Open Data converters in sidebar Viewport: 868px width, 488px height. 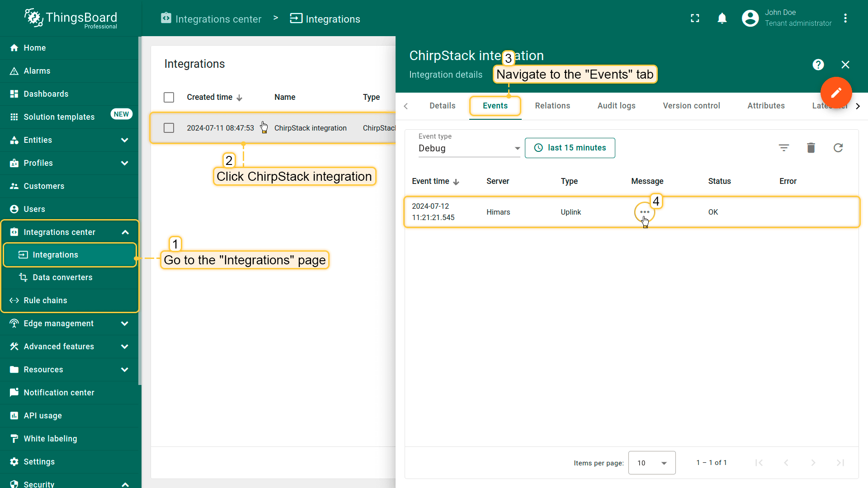62,277
